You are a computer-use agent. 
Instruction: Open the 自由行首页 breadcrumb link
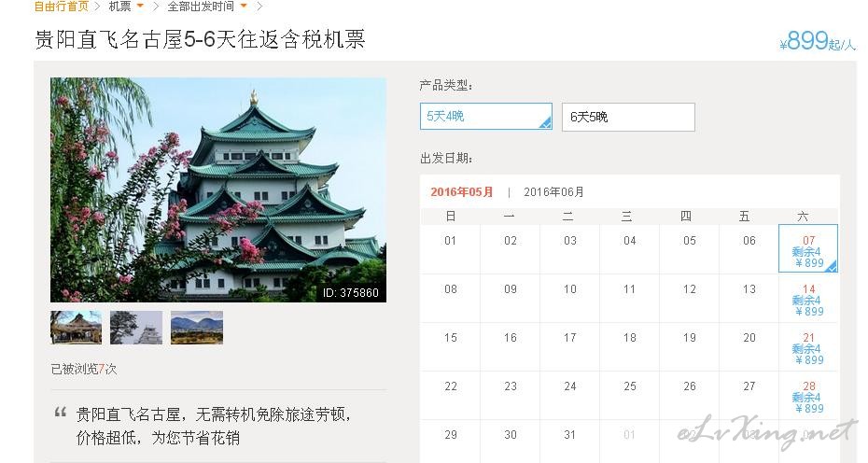coord(61,7)
